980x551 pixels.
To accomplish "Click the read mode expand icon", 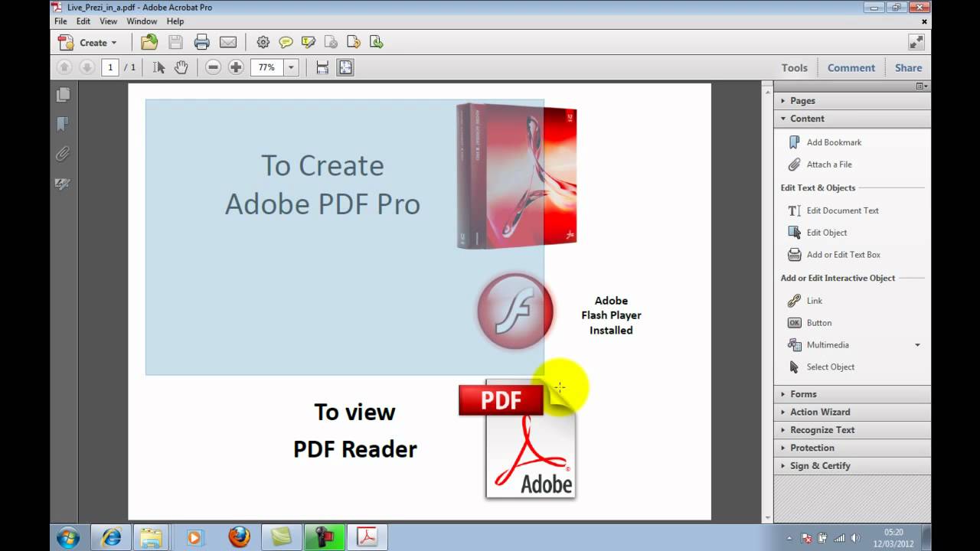I will point(915,43).
